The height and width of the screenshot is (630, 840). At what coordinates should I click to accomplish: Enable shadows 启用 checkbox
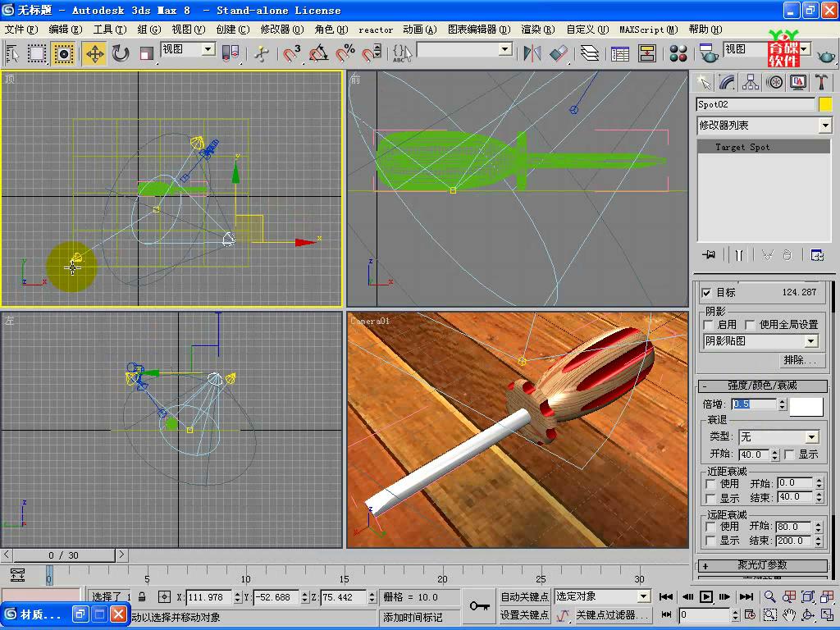pos(708,325)
